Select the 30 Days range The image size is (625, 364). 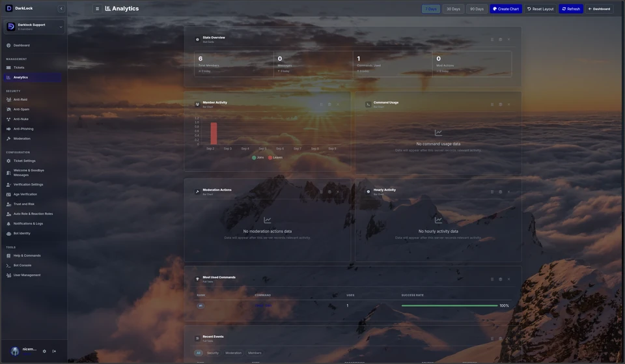pyautogui.click(x=453, y=8)
